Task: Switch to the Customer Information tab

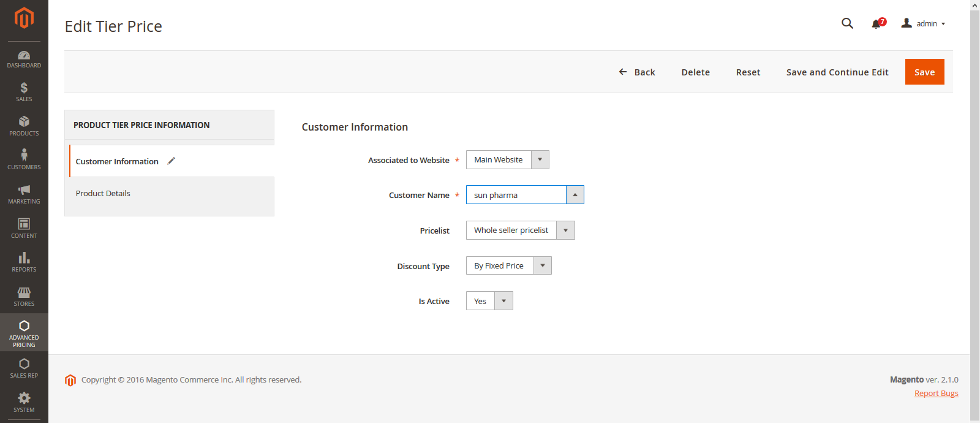Action: click(x=171, y=161)
